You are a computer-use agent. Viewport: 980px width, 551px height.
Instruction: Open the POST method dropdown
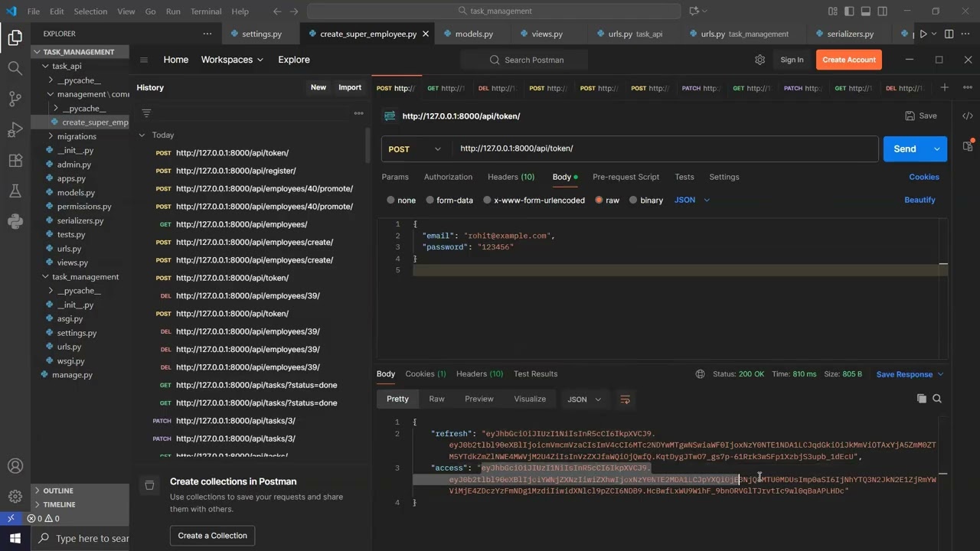[416, 149]
